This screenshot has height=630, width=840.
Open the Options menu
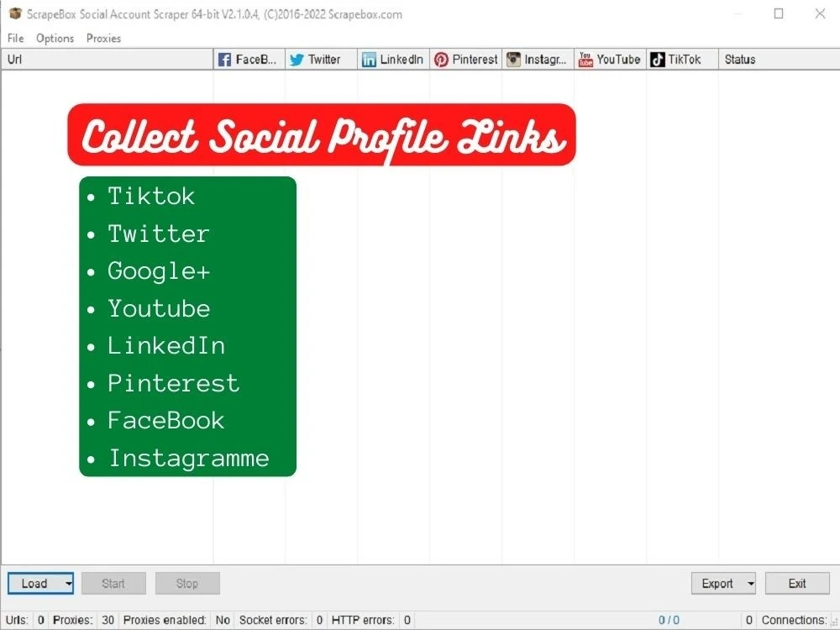point(55,38)
